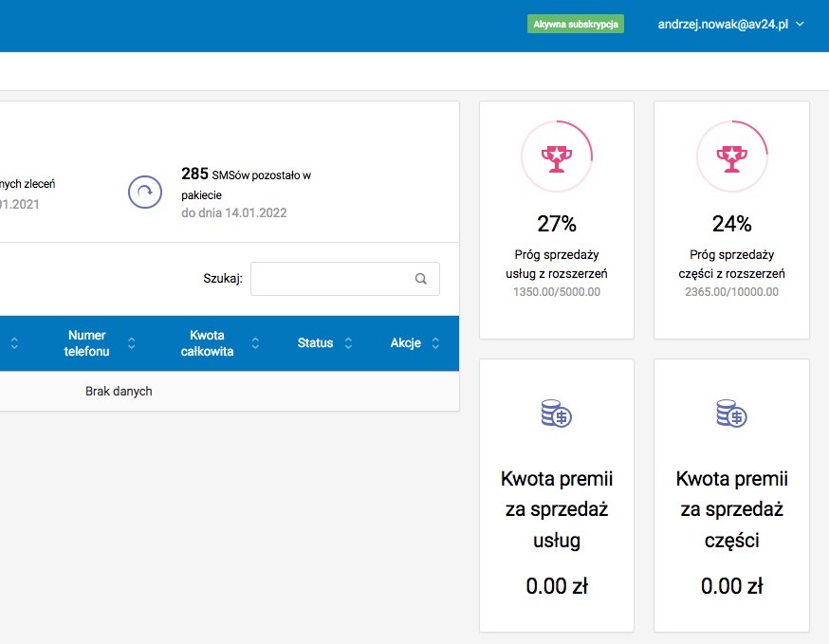Click the circular refresh arrow beside SMS count

(144, 192)
